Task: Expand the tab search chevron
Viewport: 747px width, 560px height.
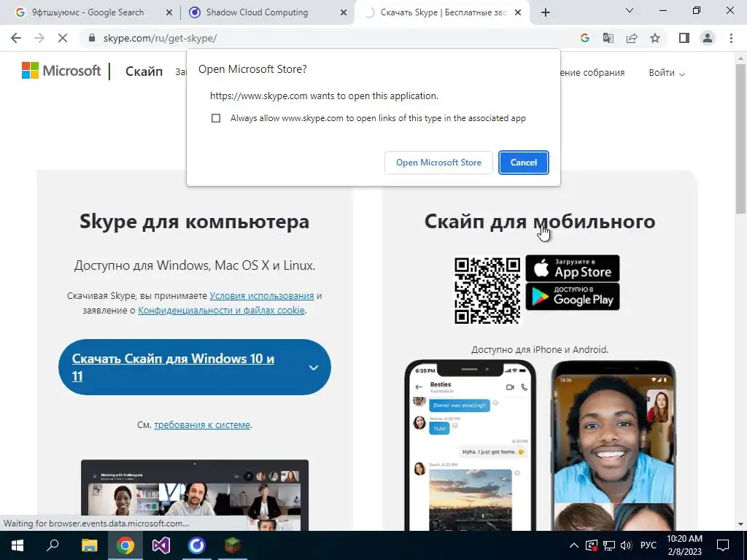Action: (630, 10)
